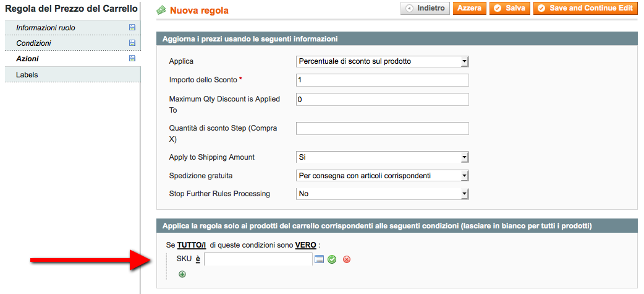Open the Labels tab
The height and width of the screenshot is (294, 644).
click(x=27, y=75)
